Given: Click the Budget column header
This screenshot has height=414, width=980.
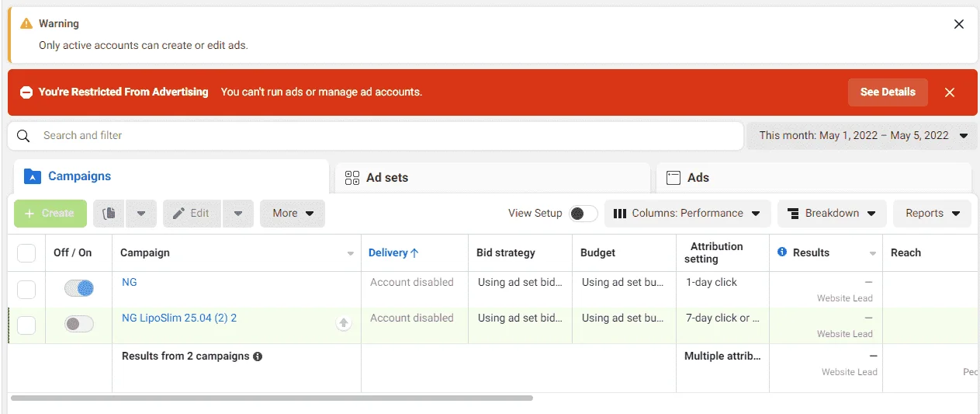Looking at the screenshot, I should (x=597, y=253).
